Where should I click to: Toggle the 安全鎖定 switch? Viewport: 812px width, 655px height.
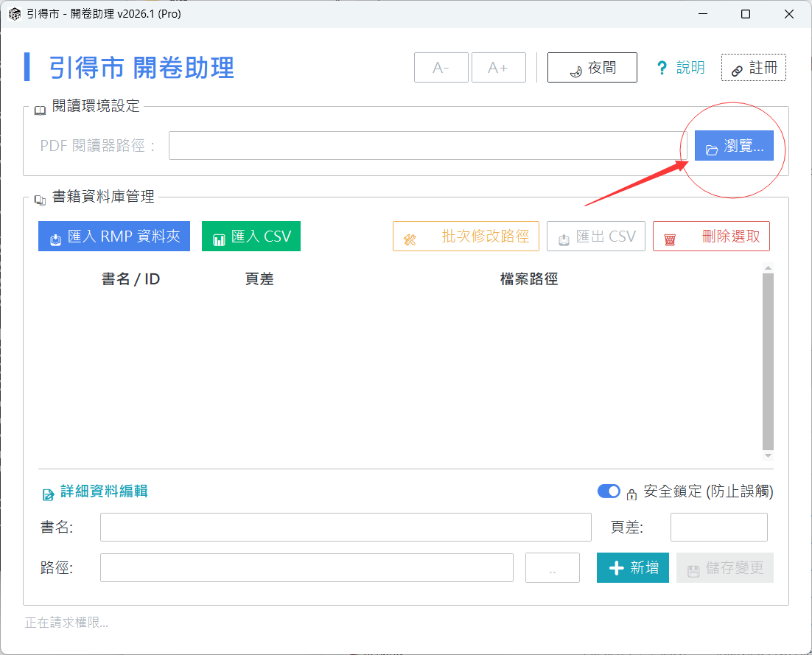[609, 491]
